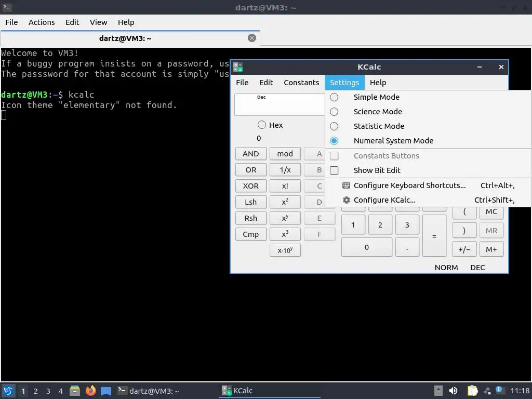The width and height of the screenshot is (532, 399).
Task: Open the KCalc Constants menu
Action: tap(301, 83)
